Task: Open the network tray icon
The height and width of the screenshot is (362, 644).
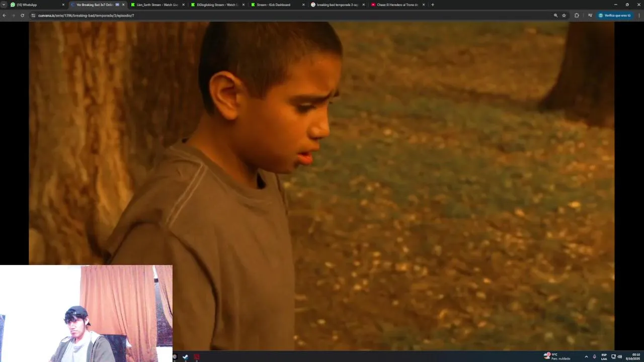Action: click(613, 356)
